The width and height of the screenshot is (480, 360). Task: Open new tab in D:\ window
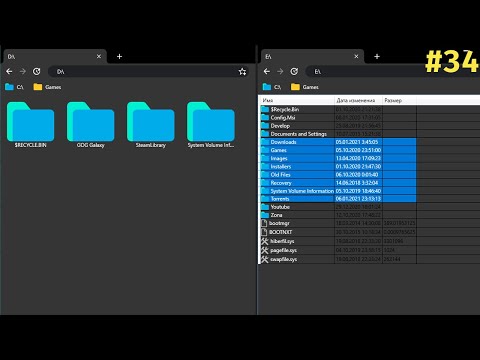[119, 57]
